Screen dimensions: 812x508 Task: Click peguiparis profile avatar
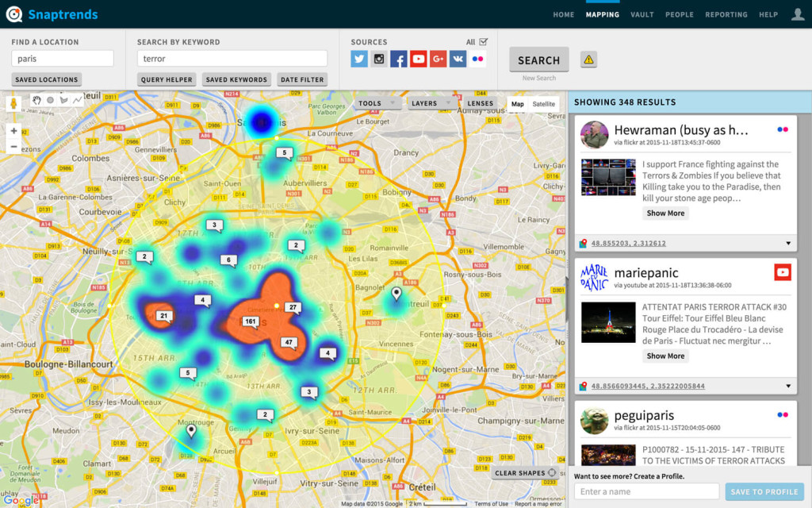tap(595, 421)
